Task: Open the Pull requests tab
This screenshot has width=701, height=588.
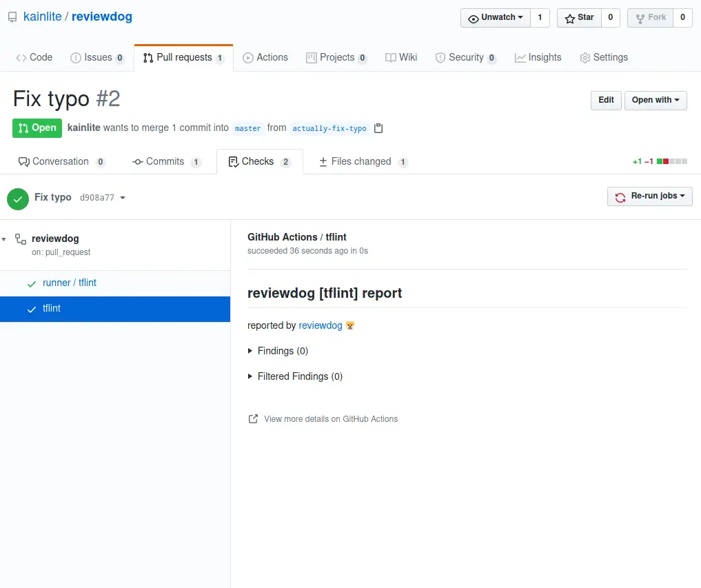Action: coord(183,58)
